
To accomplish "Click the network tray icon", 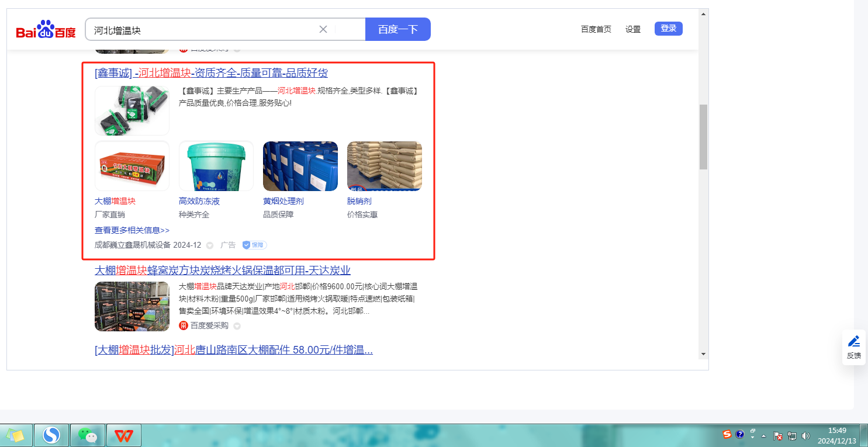I will [x=792, y=436].
